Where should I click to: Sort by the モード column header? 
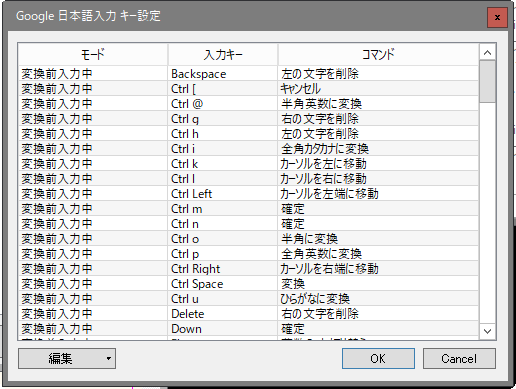[x=93, y=54]
